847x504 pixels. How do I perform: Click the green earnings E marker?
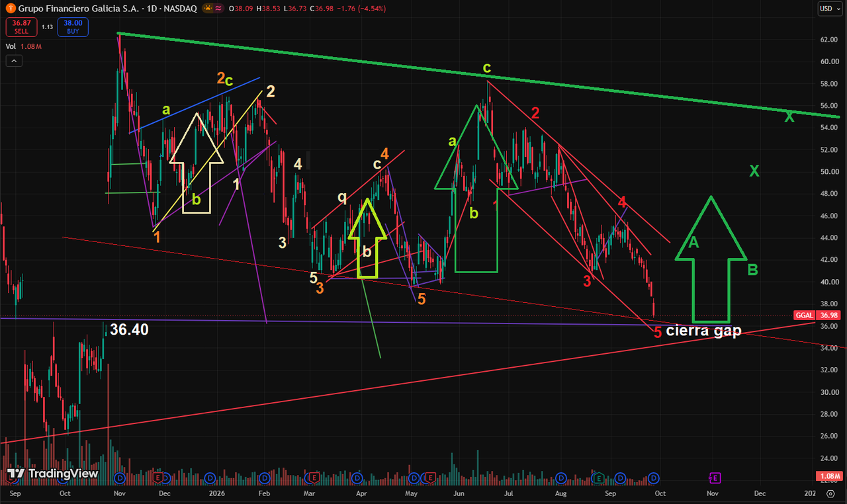tap(598, 478)
